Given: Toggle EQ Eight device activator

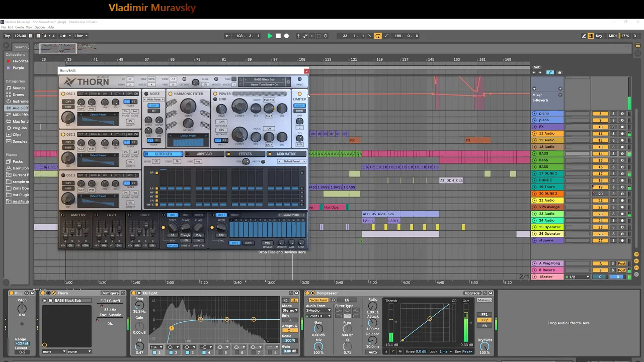Looking at the screenshot, I should click(x=134, y=293).
